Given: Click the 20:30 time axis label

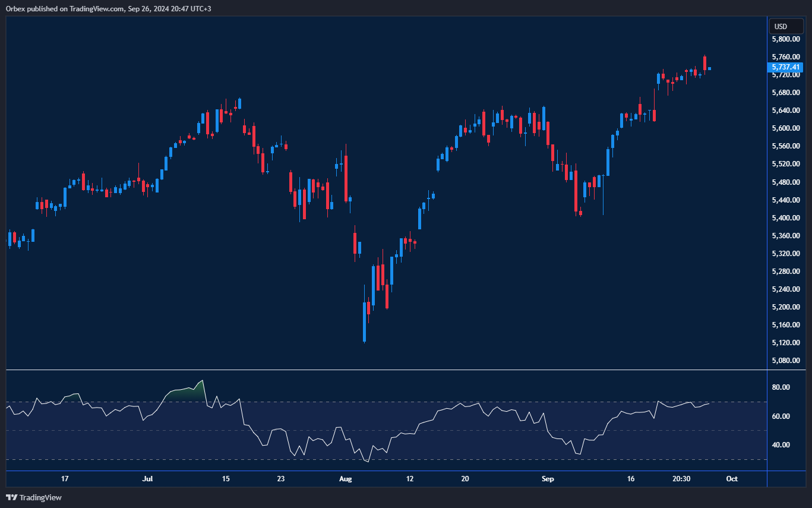Looking at the screenshot, I should pos(681,479).
